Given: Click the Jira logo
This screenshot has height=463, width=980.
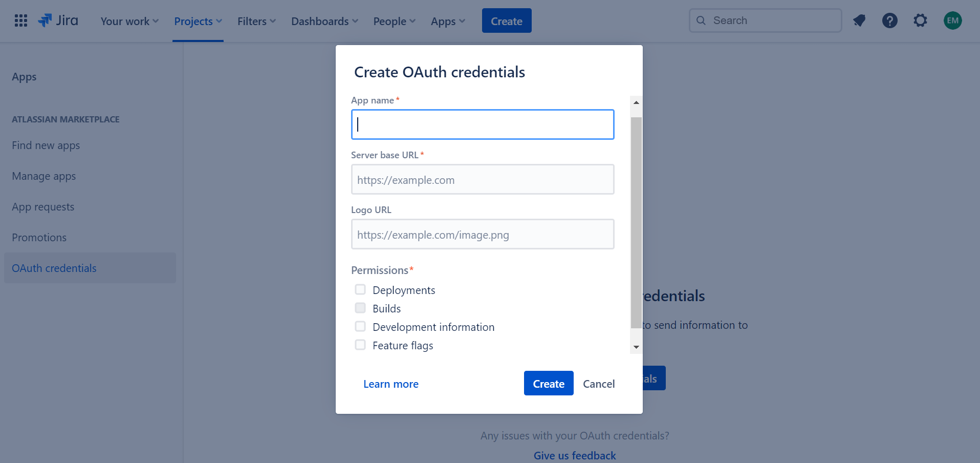Looking at the screenshot, I should click(x=58, y=20).
